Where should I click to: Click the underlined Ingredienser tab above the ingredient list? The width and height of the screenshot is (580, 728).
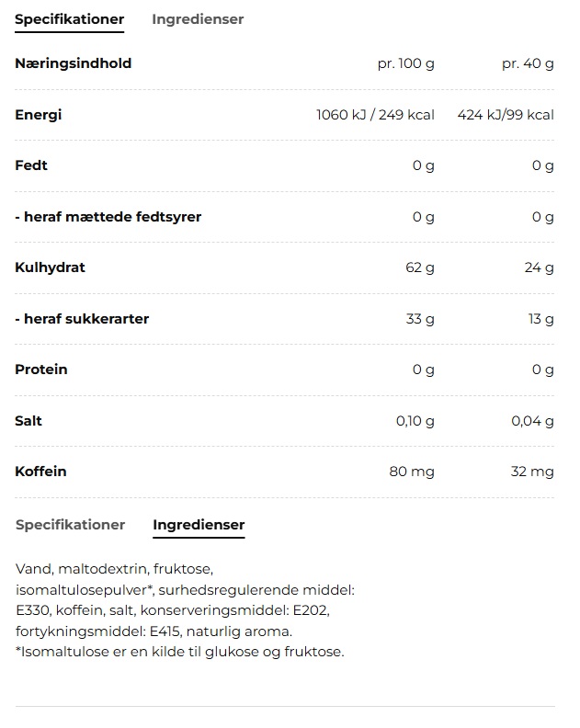(199, 525)
